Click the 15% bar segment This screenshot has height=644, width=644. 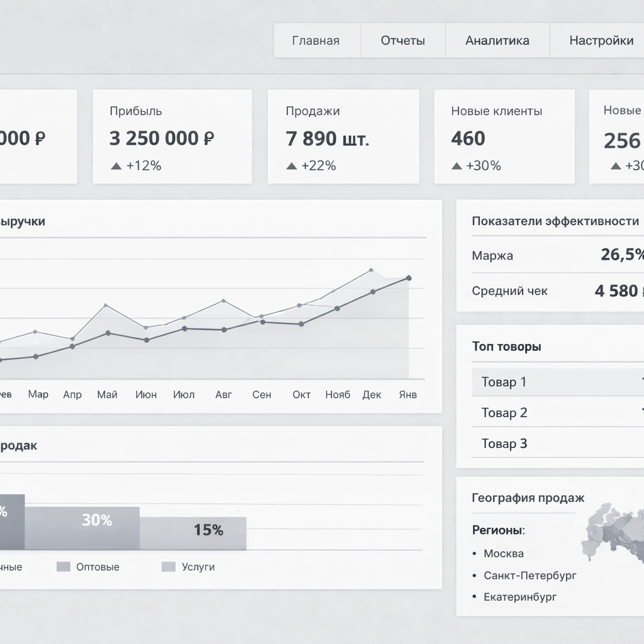pyautogui.click(x=193, y=533)
